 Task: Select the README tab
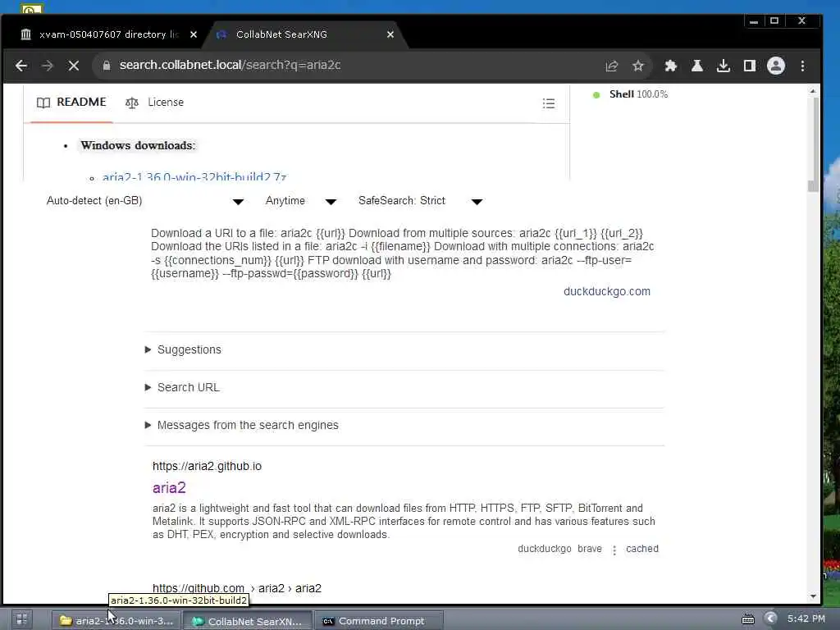point(71,103)
